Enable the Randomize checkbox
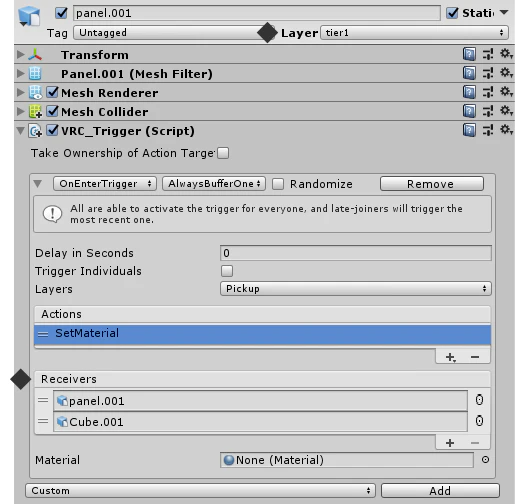This screenshot has height=504, width=515. (x=278, y=184)
